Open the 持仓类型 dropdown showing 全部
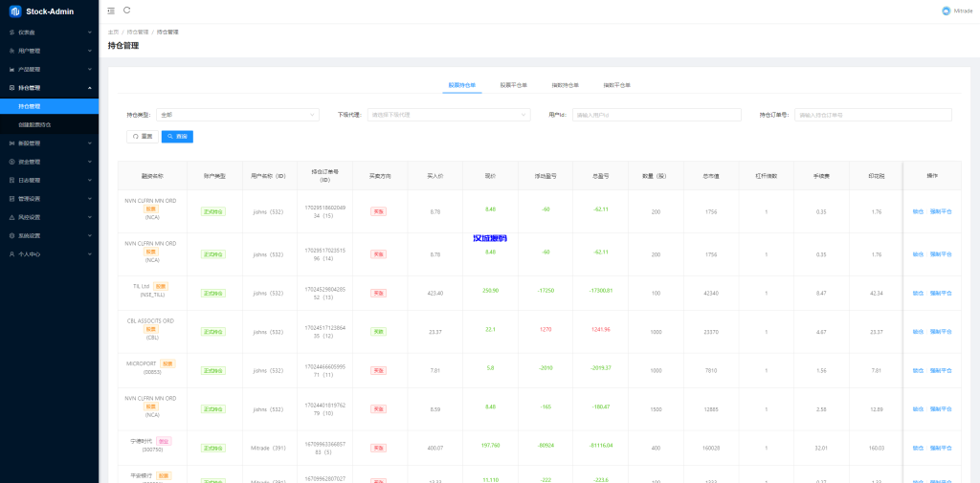Image resolution: width=980 pixels, height=483 pixels. [x=237, y=115]
